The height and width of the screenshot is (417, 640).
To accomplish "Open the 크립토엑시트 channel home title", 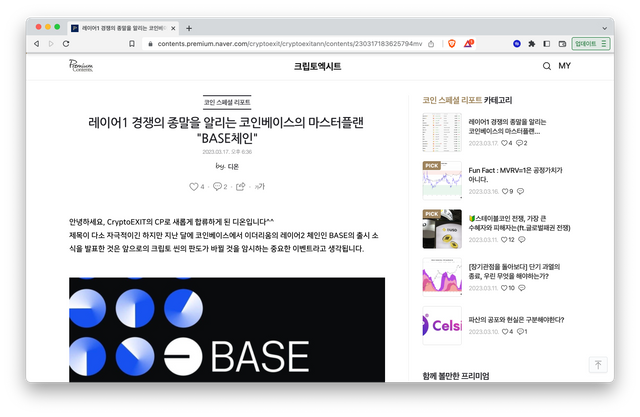I will [318, 66].
